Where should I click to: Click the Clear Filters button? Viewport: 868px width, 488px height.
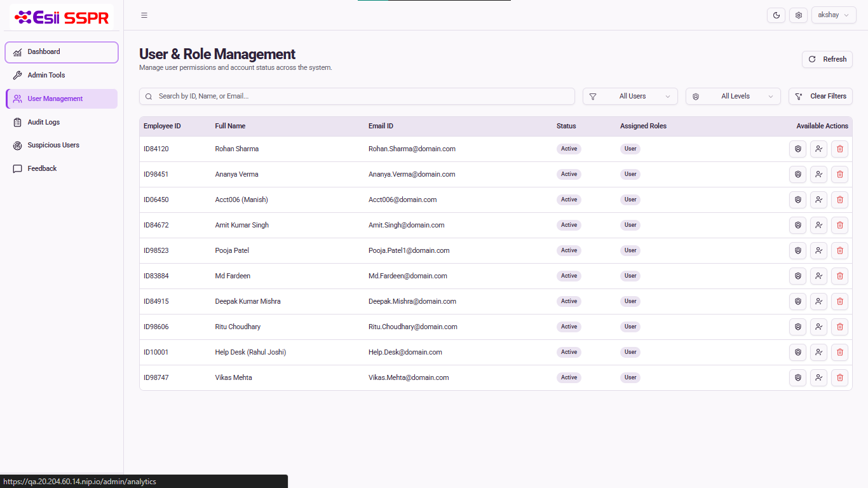click(820, 96)
